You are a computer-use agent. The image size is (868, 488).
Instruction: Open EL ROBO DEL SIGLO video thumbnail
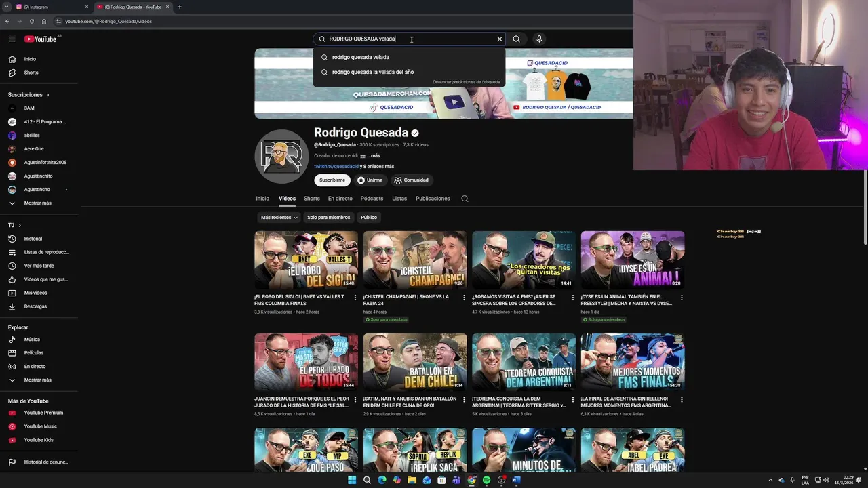pyautogui.click(x=306, y=260)
